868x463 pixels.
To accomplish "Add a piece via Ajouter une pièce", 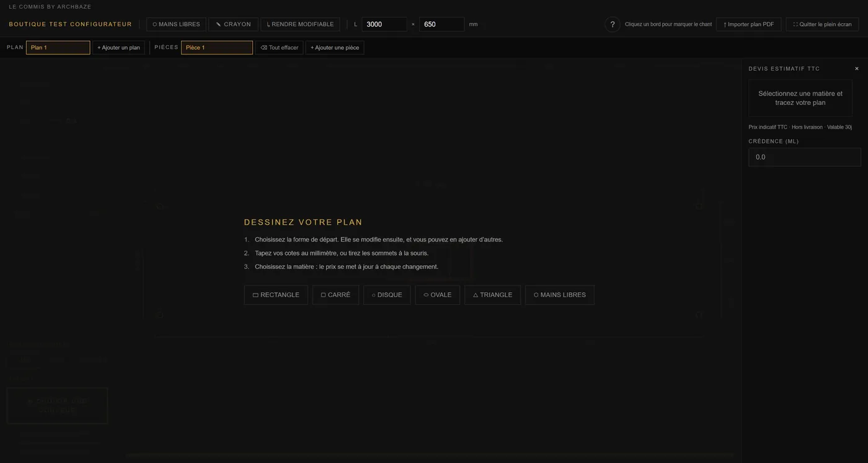I will point(335,47).
